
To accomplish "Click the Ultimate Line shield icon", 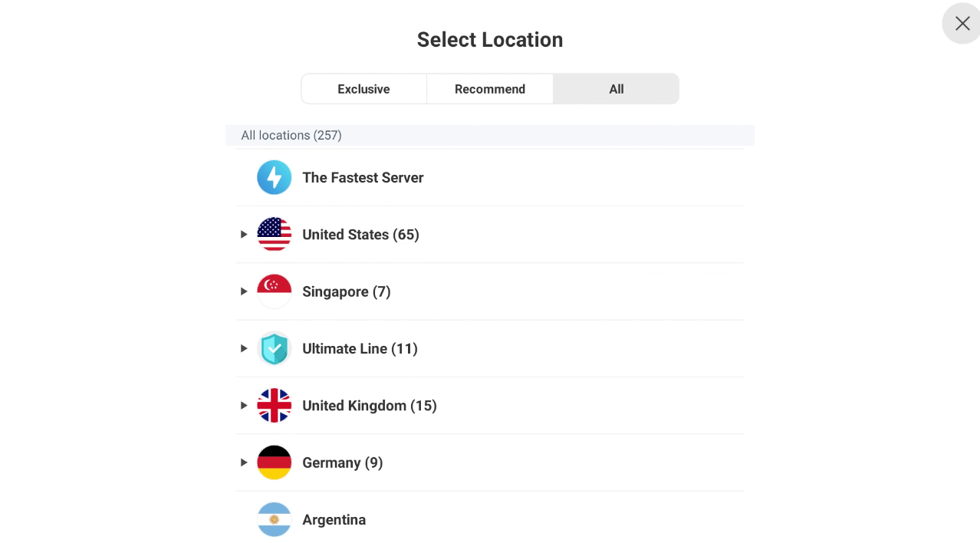I will [x=274, y=349].
